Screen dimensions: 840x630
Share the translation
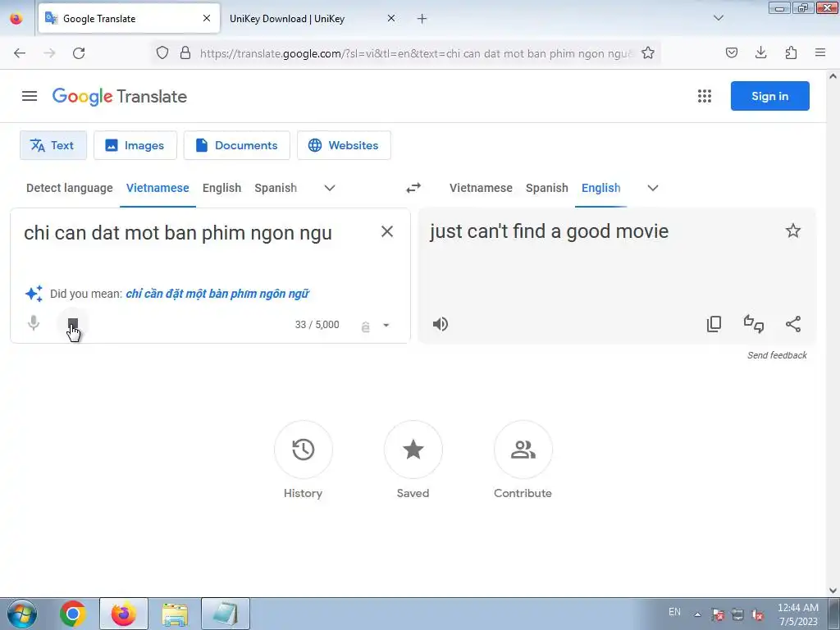tap(793, 324)
